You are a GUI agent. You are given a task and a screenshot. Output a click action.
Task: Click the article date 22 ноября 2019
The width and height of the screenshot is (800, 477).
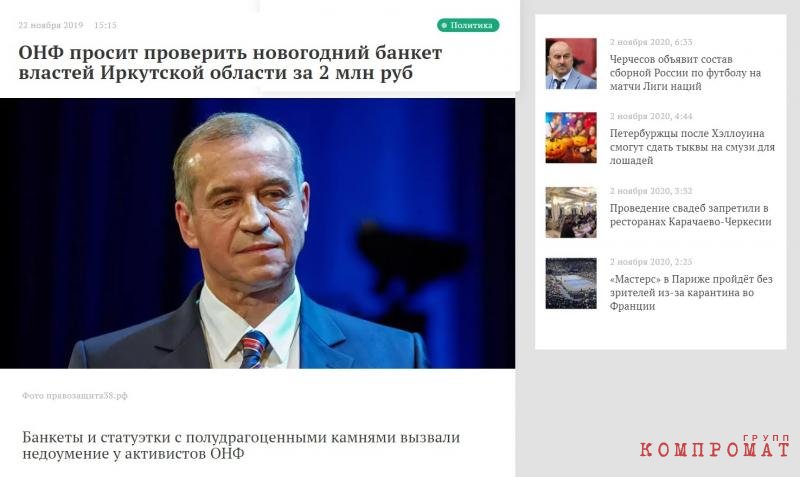(51, 25)
